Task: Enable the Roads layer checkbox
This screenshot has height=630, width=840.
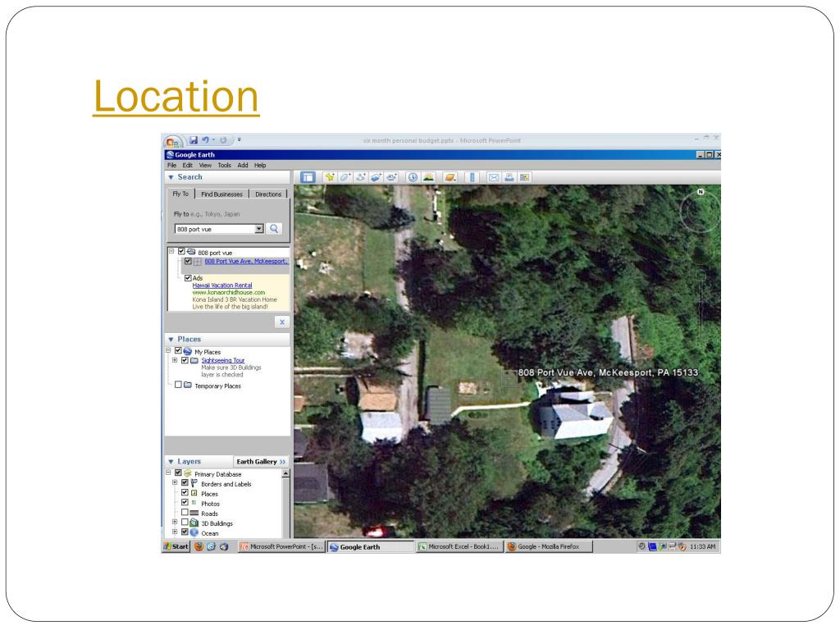Action: (x=185, y=512)
